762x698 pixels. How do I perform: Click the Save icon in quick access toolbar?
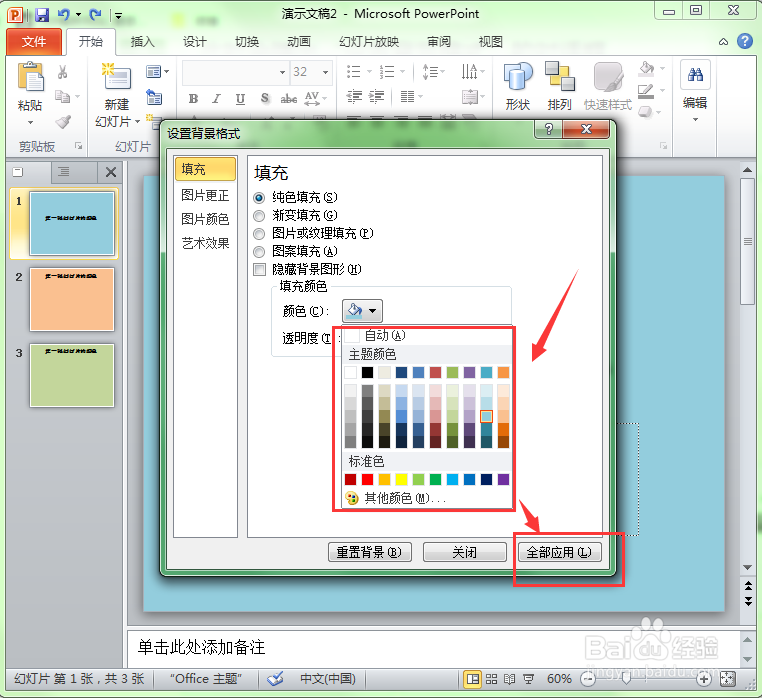tap(42, 15)
